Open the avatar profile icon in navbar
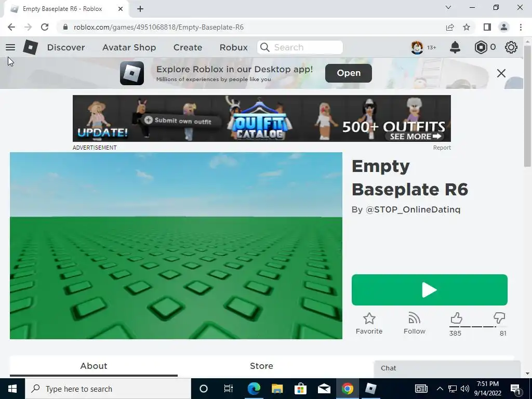 point(417,47)
